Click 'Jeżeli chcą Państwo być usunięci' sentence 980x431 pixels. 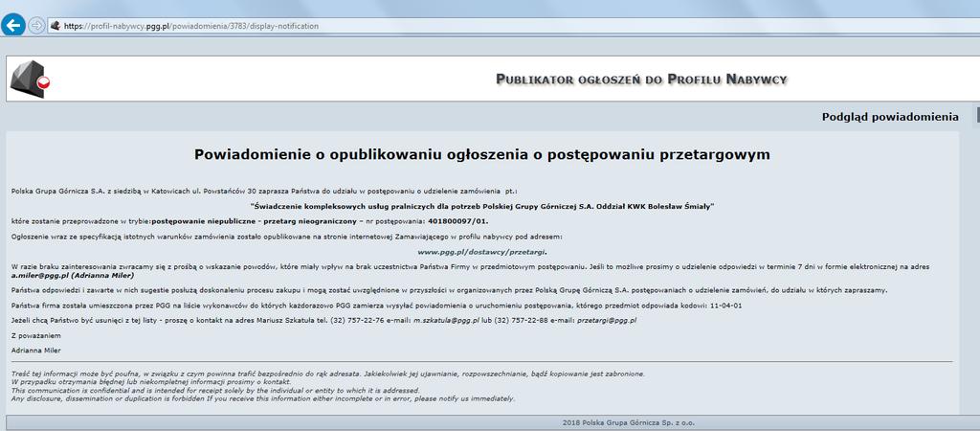pos(323,320)
